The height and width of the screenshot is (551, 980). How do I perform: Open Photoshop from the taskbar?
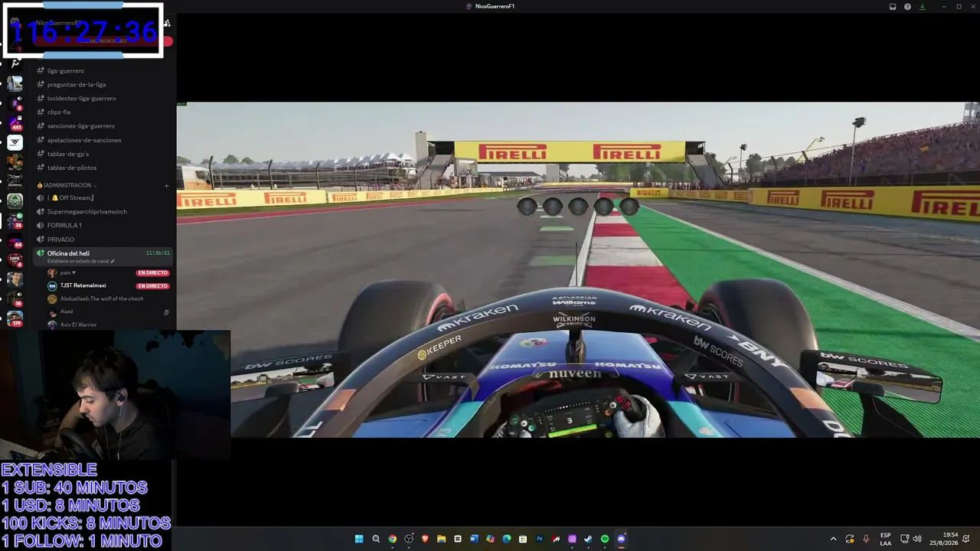[x=539, y=539]
